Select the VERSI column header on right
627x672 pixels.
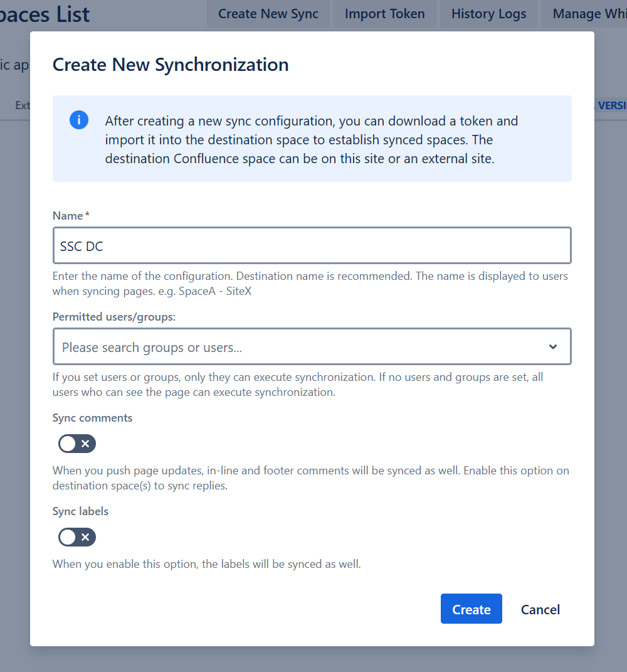point(612,105)
